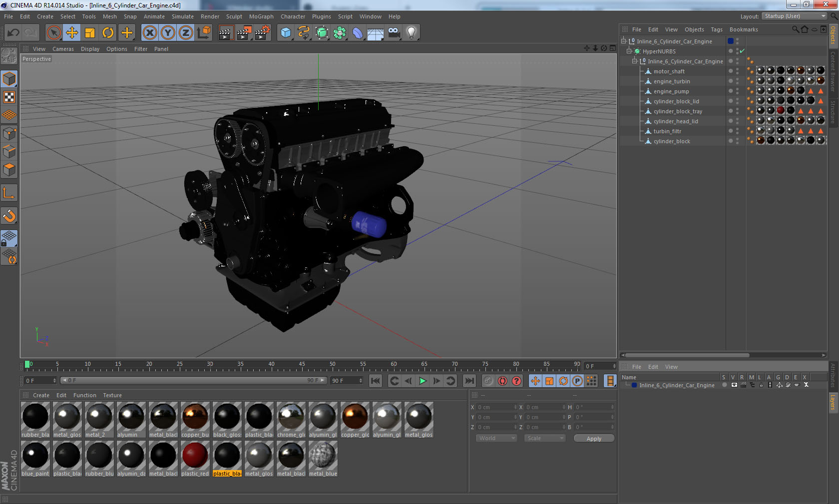The width and height of the screenshot is (839, 504).
Task: Open Edit Render Settings icon
Action: (263, 33)
